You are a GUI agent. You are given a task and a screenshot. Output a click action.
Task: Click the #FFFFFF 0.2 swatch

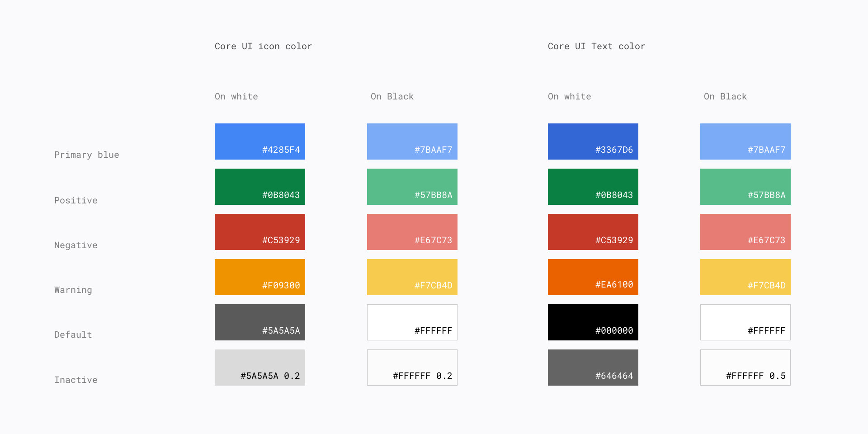pyautogui.click(x=412, y=368)
